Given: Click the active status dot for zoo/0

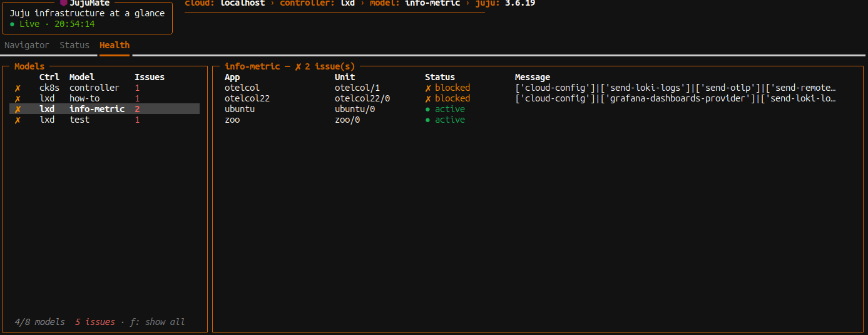Looking at the screenshot, I should [x=428, y=120].
